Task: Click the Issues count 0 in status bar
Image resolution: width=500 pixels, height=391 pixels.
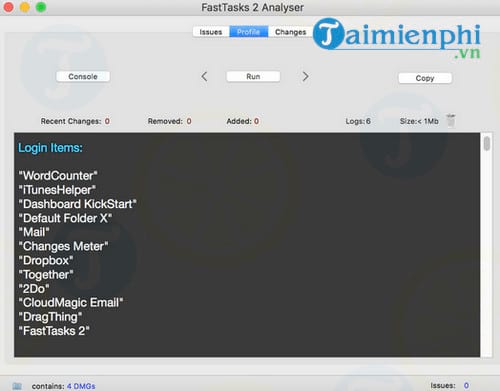Action: (x=466, y=386)
